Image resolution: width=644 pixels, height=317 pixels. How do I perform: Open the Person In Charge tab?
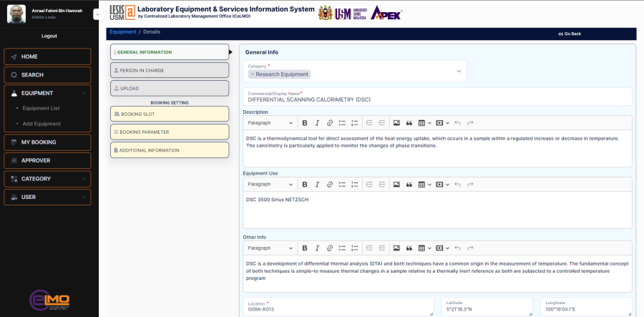click(x=170, y=70)
